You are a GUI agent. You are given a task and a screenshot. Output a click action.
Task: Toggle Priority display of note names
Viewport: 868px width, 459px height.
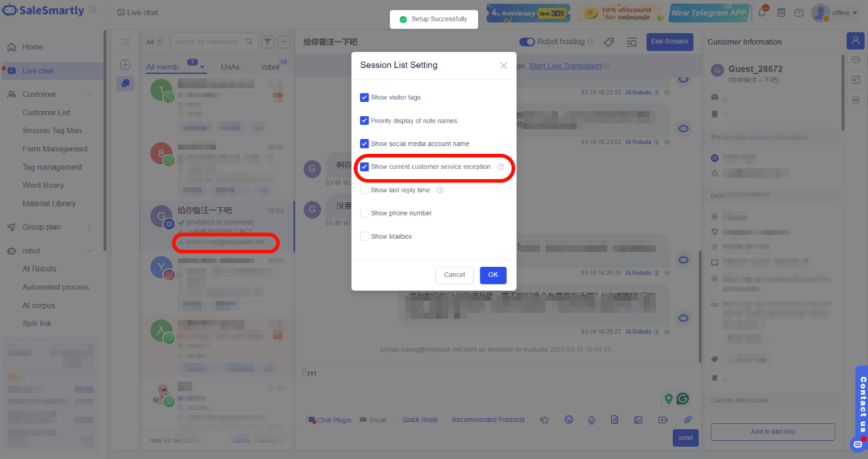pyautogui.click(x=365, y=121)
